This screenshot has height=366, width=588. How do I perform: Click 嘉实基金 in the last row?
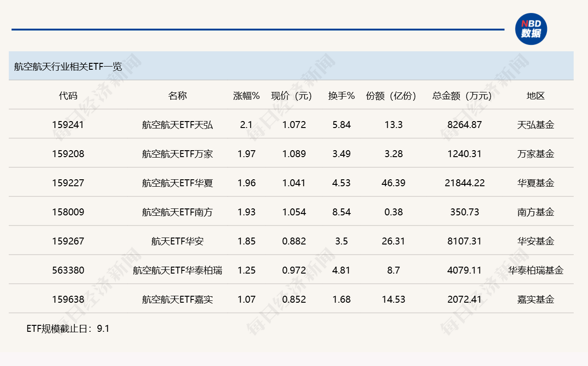coord(536,299)
